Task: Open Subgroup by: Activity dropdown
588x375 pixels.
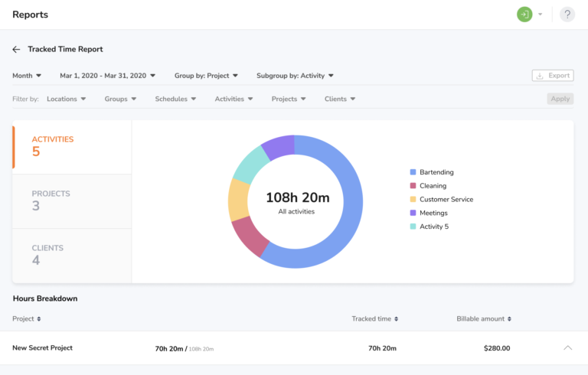Action: 294,76
